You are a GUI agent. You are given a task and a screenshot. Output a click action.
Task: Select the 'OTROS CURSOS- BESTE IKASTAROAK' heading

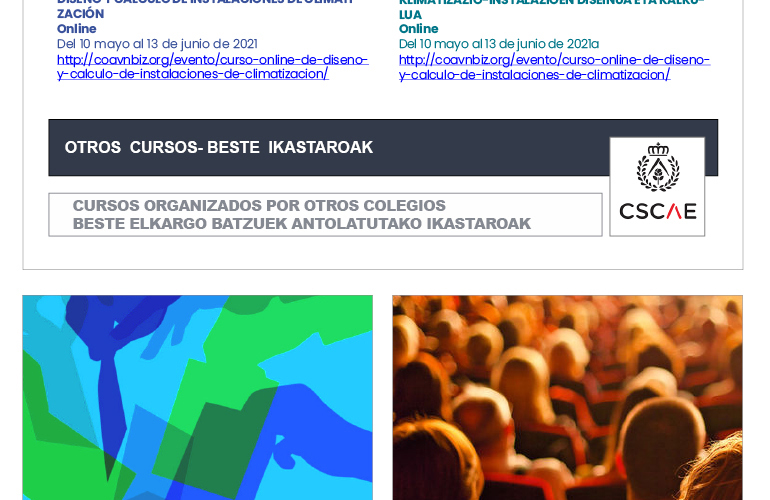click(x=219, y=147)
